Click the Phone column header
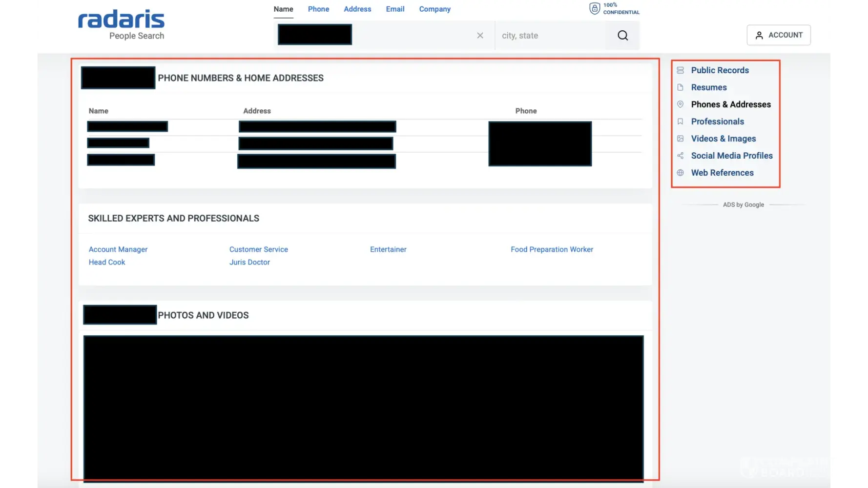The width and height of the screenshot is (868, 488). (x=526, y=111)
